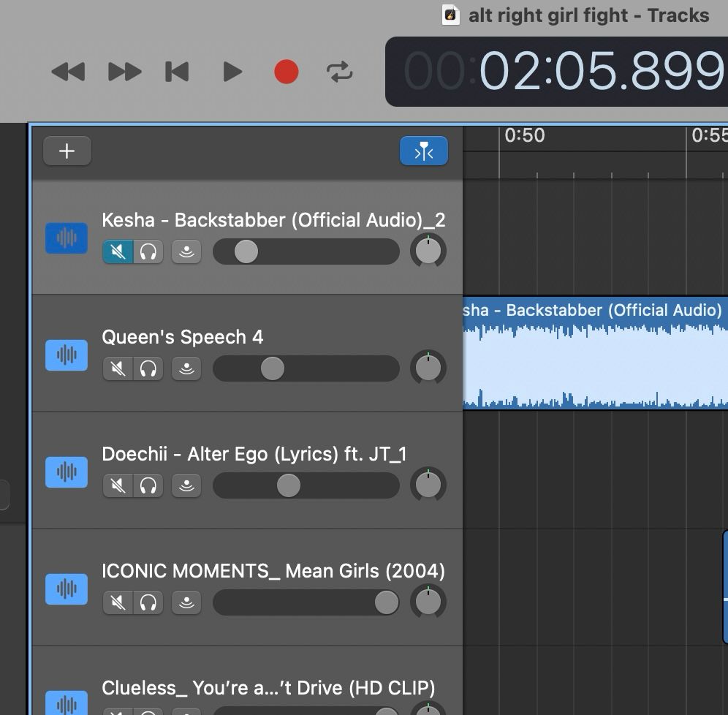Solo the Doechii - Alter Ego track

[148, 485]
